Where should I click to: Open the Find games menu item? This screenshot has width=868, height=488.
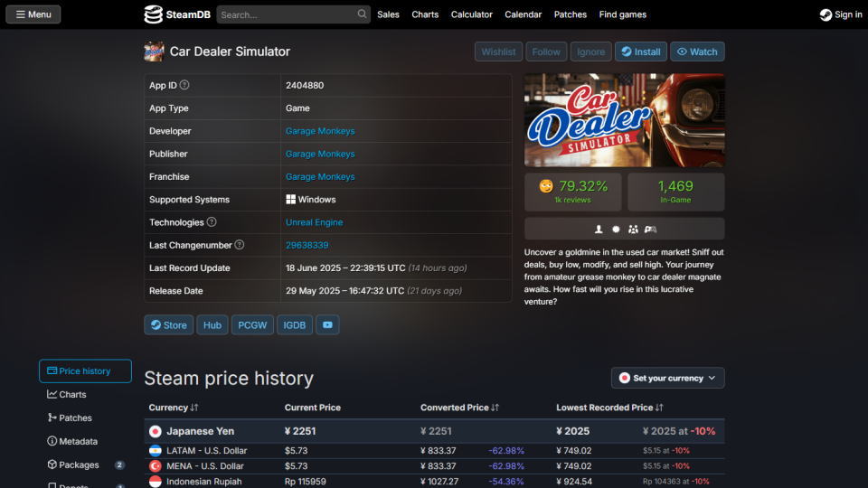(x=622, y=14)
